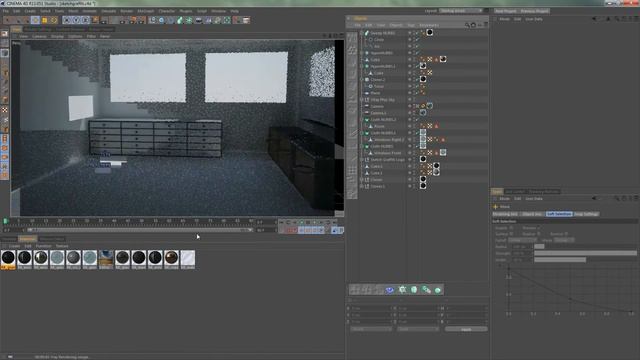Switch to the Modeling Axis tab
This screenshot has height=360, width=640.
[505, 214]
